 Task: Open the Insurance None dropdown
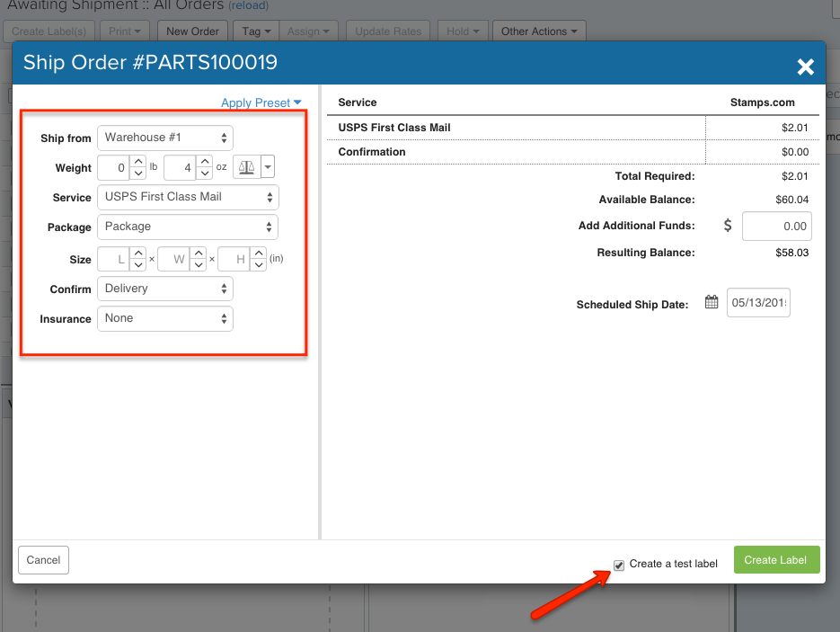[165, 318]
